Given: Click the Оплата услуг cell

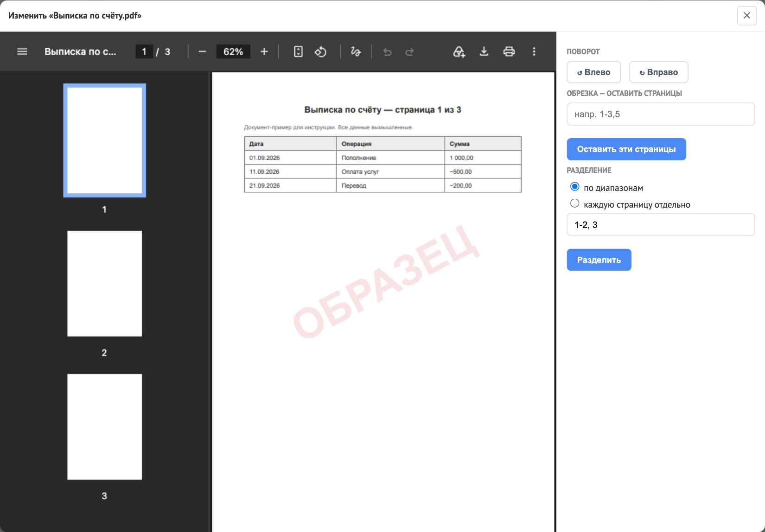Looking at the screenshot, I should [390, 171].
